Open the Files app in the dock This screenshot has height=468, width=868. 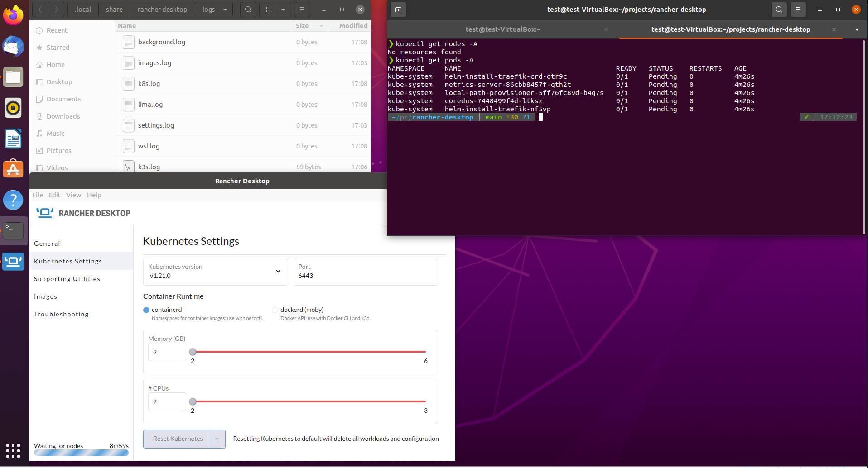click(x=13, y=77)
